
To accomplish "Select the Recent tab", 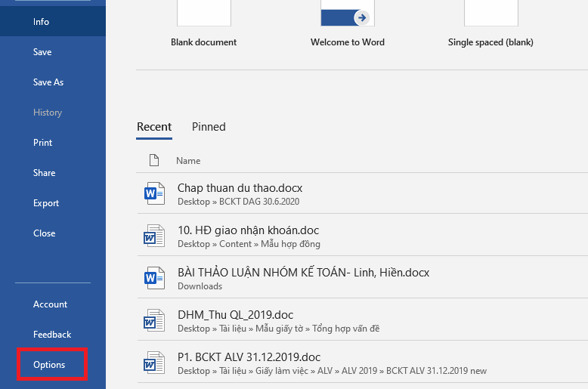I will 154,127.
